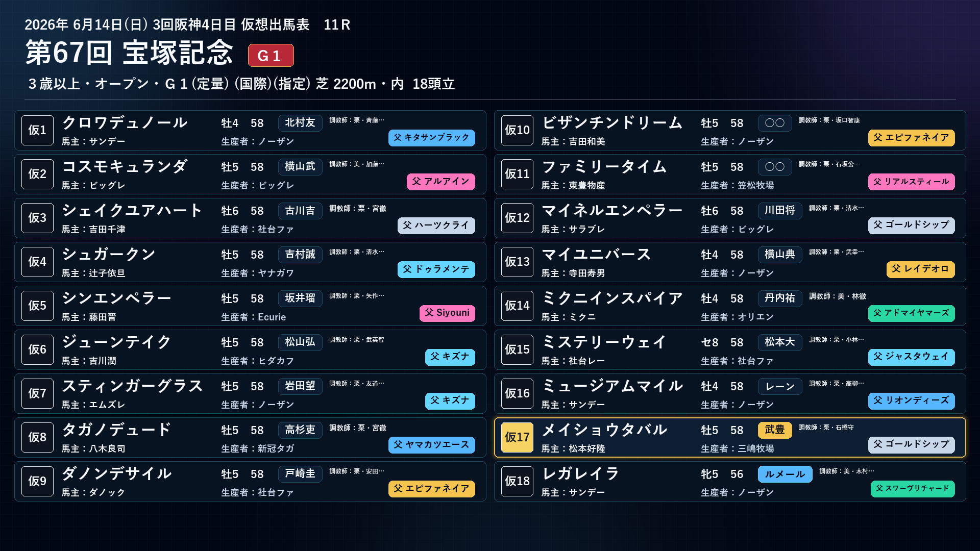Click undecided jockey tag ○○ for ファミリータイム
Screen dimensions: 980x551
pyautogui.click(x=775, y=167)
